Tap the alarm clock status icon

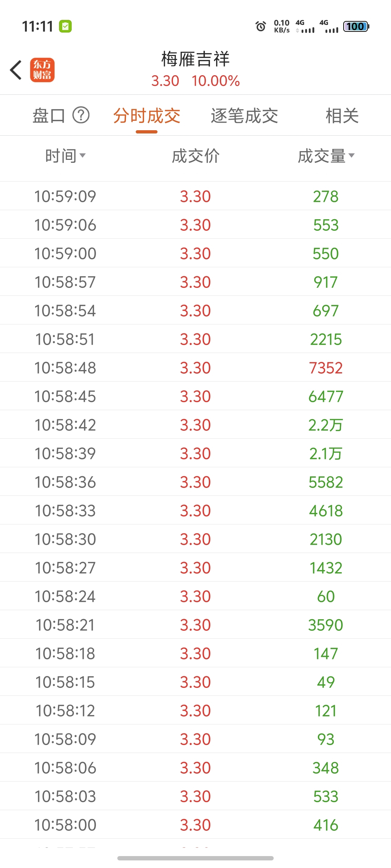(x=261, y=26)
